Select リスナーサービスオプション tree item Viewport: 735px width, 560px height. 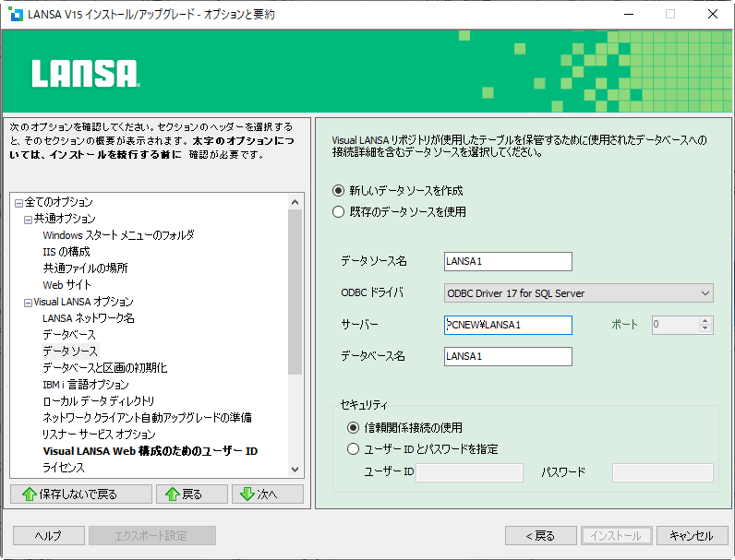coord(99,435)
